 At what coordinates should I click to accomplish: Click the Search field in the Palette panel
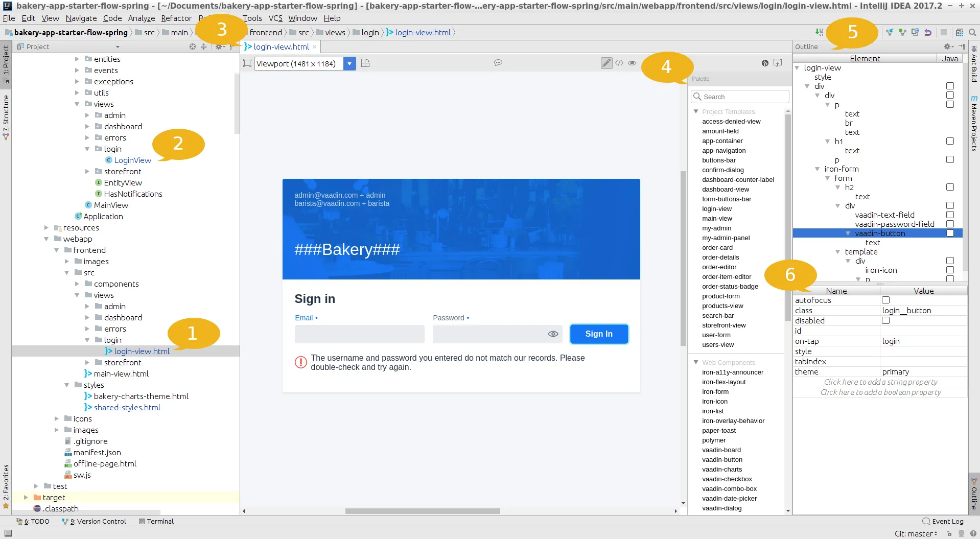point(740,97)
